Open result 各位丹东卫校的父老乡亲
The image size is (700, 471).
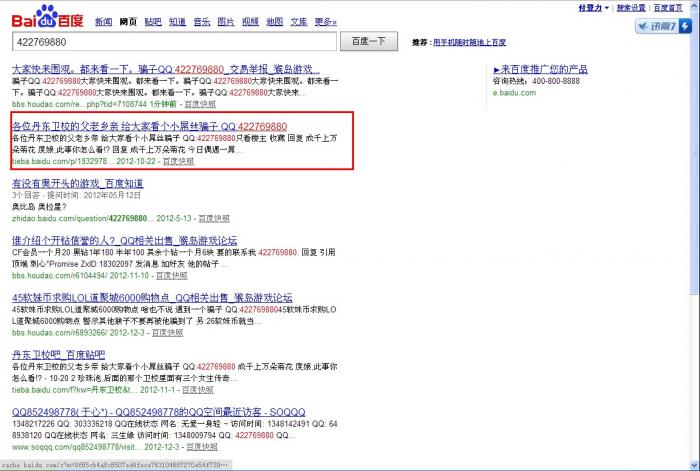click(x=150, y=126)
